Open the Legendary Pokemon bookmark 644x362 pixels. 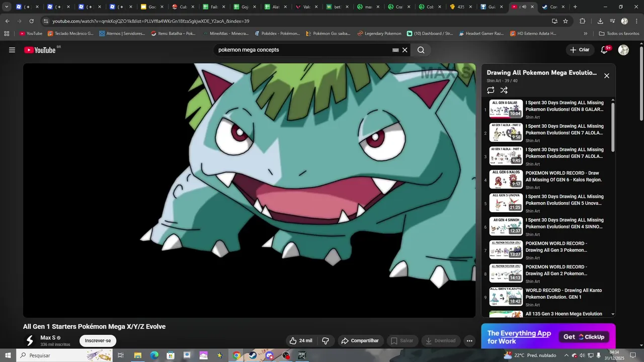379,34
